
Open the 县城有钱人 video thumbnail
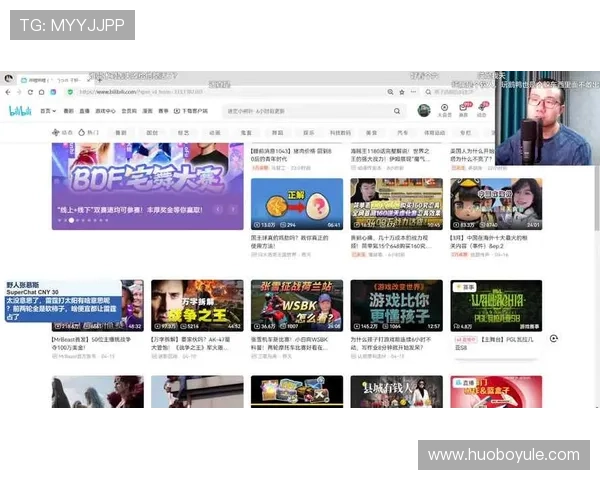point(396,392)
